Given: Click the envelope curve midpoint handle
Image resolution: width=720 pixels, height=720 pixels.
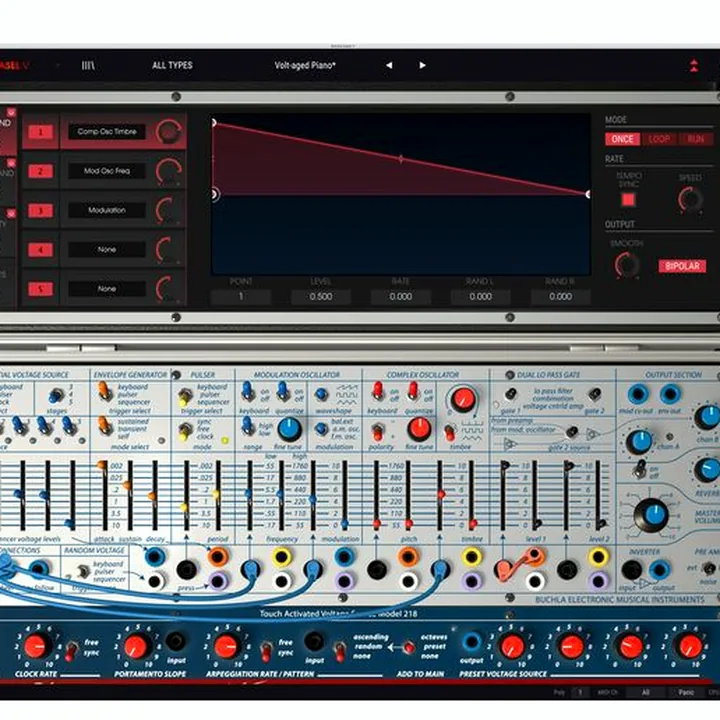Looking at the screenshot, I should pos(401,159).
